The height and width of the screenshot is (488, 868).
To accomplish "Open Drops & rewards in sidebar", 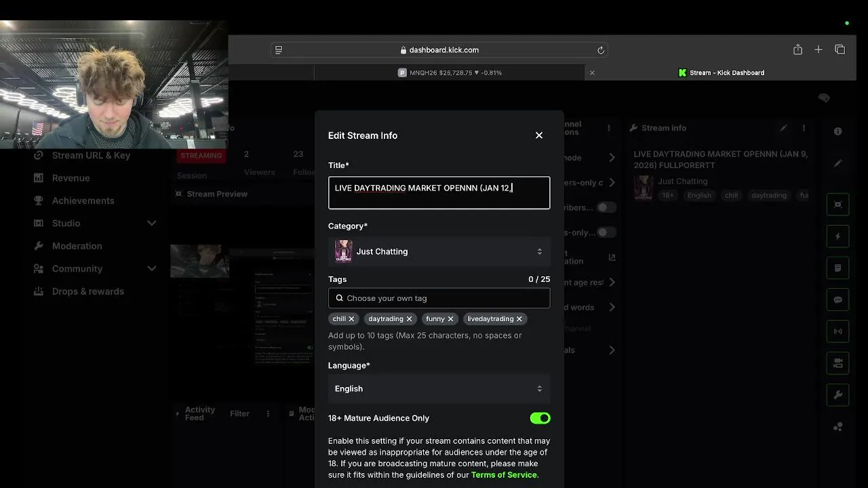I will [x=88, y=291].
